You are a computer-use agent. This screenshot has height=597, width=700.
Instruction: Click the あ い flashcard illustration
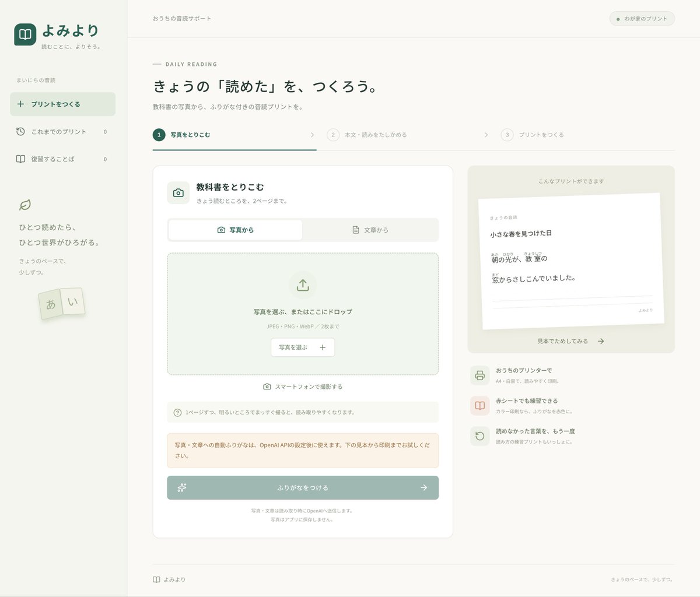62,303
